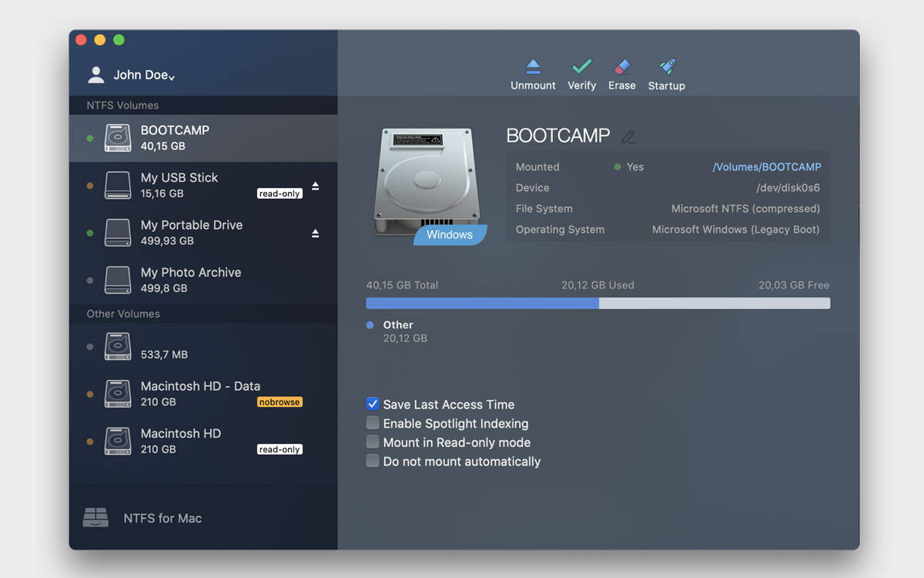Click the pencil icon beside BOOTCAMP title

click(628, 136)
